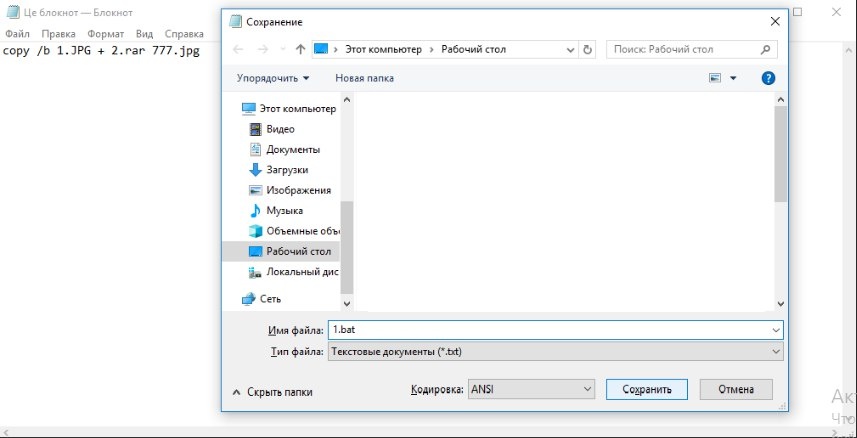Image resolution: width=857 pixels, height=438 pixels.
Task: Select 'Рабочий стол' breadcrumb in address bar
Action: coord(474,49)
